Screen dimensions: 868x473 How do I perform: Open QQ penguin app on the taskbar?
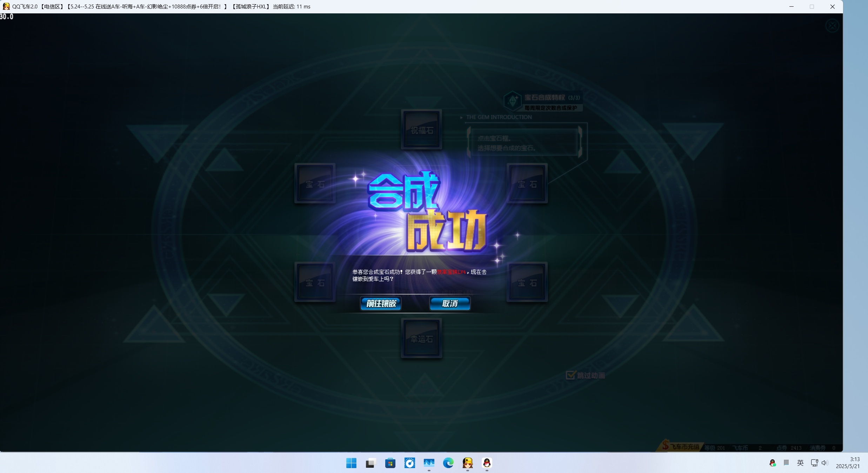(487, 463)
